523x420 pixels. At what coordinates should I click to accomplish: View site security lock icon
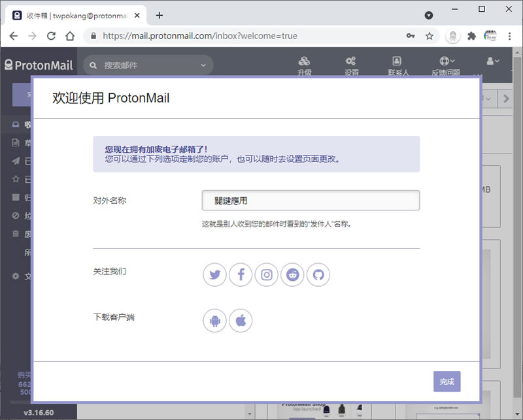point(93,36)
